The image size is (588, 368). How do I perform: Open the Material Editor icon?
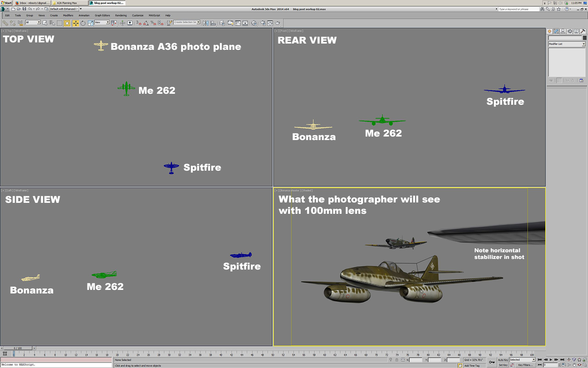coord(254,23)
